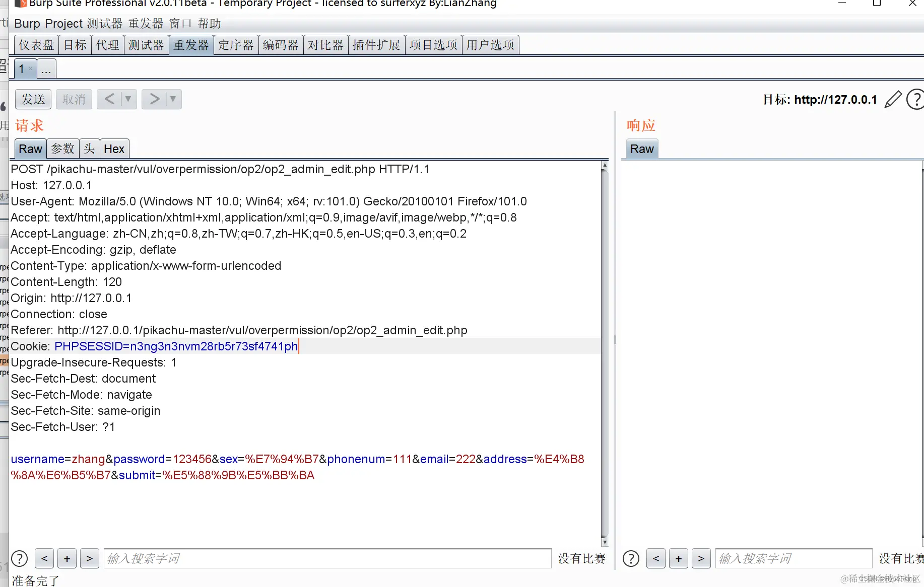Switch to the 仪表盘 tab
924x587 pixels.
36,45
